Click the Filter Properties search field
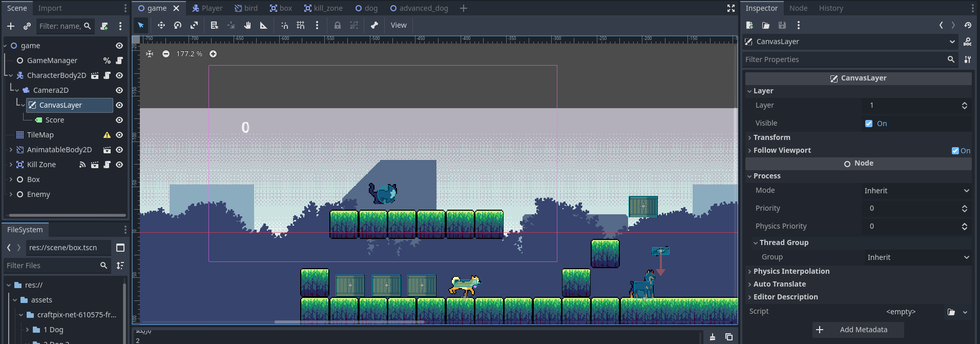This screenshot has height=344, width=980. [x=845, y=59]
